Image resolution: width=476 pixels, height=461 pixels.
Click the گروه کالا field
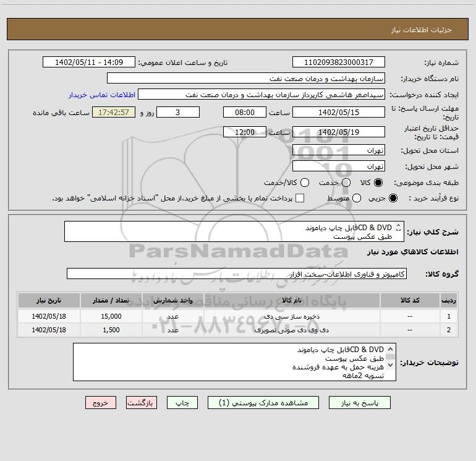coord(237,274)
